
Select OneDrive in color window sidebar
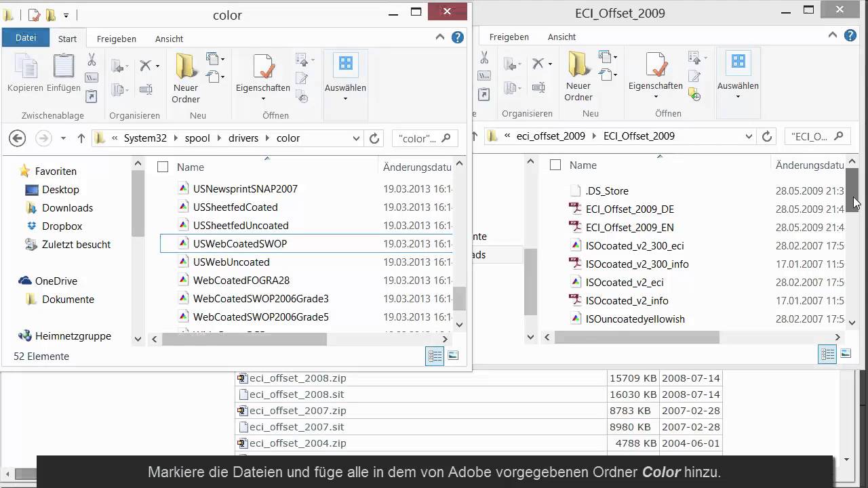[56, 281]
